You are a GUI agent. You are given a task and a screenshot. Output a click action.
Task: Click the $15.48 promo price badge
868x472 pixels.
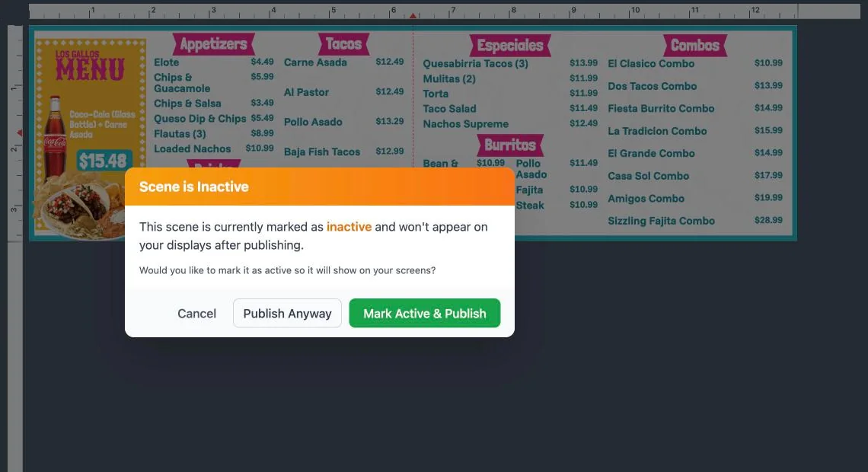pos(104,161)
